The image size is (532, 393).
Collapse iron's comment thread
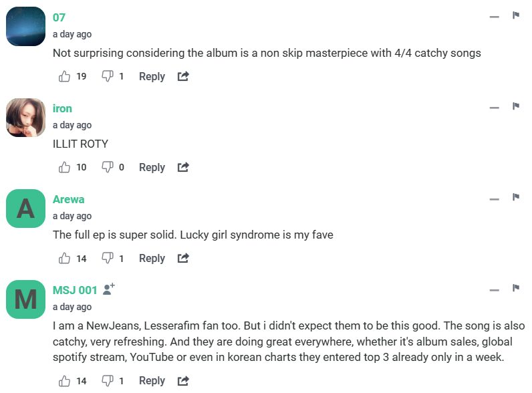495,108
